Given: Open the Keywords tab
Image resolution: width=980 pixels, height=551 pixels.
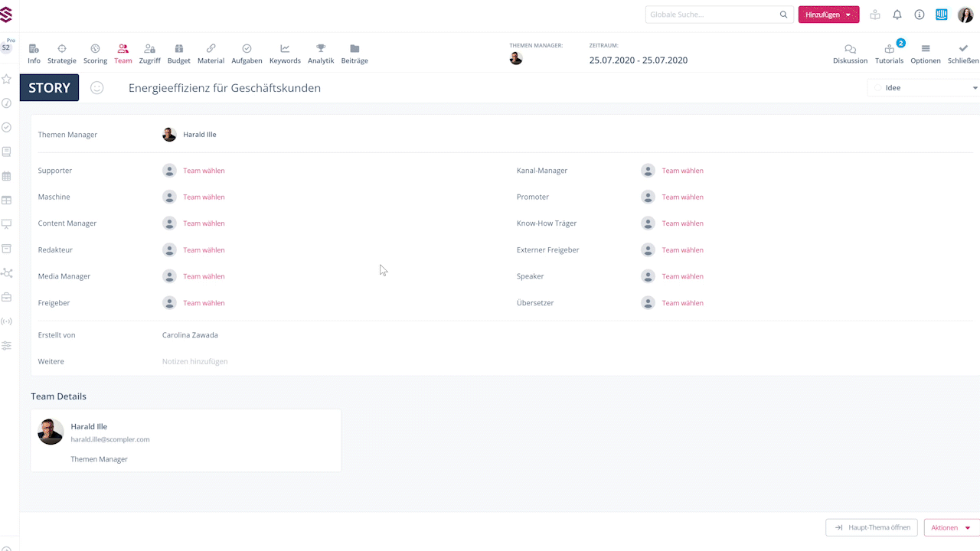Looking at the screenshot, I should click(x=285, y=53).
